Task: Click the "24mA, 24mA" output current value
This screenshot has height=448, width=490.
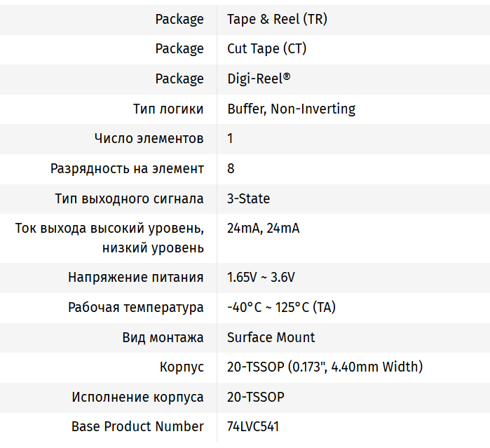Action: [x=263, y=229]
